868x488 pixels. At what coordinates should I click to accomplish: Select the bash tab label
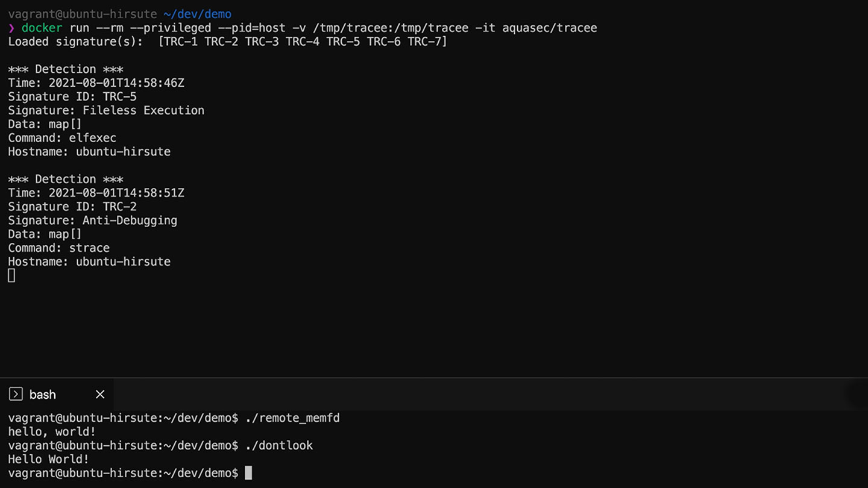(43, 395)
